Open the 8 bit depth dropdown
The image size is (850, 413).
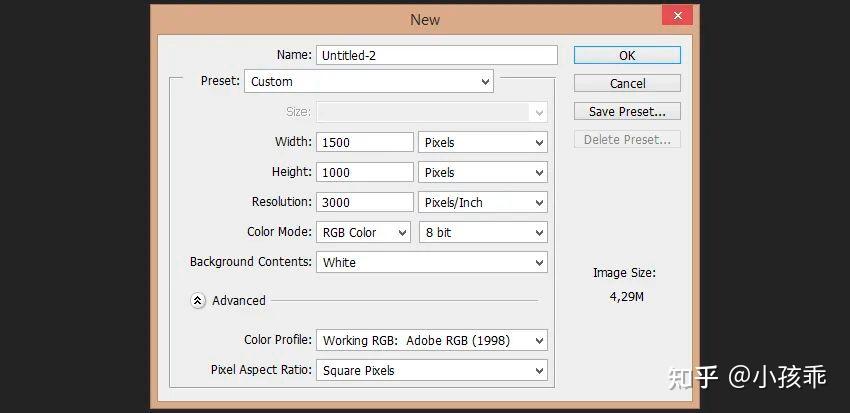(x=482, y=233)
